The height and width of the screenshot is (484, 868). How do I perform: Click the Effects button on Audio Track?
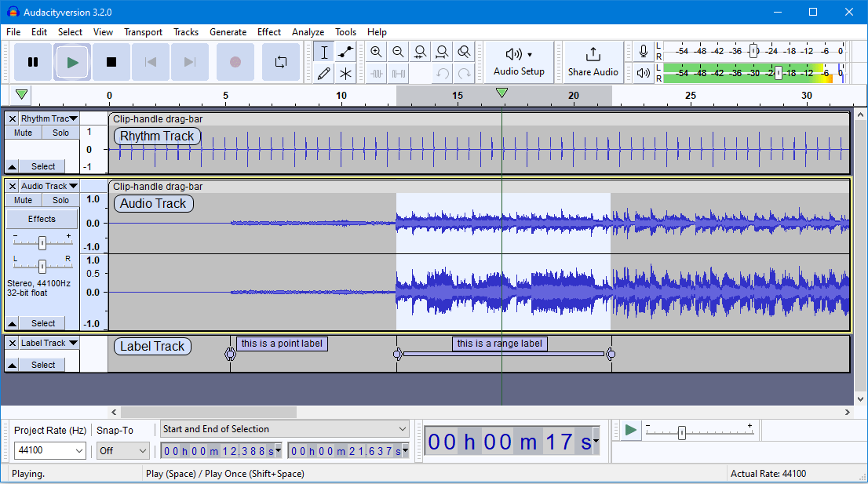point(42,218)
